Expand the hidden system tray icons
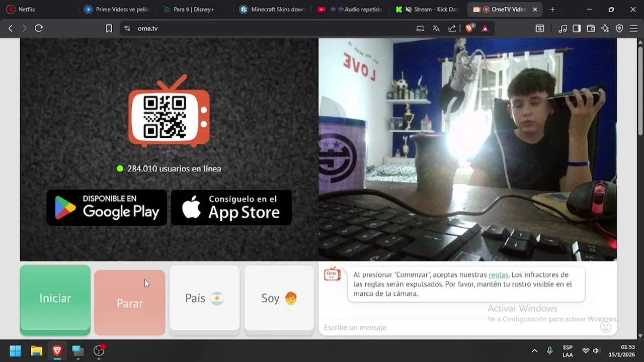The image size is (644, 362). [x=534, y=351]
